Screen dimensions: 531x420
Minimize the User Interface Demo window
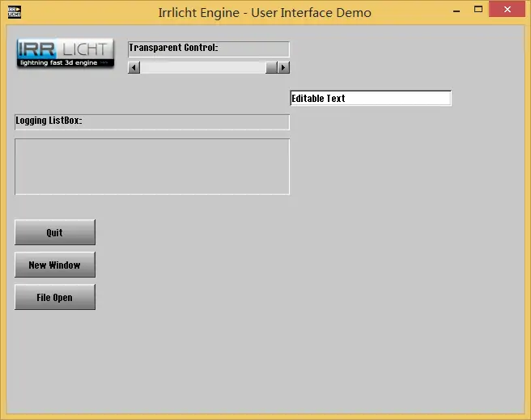pyautogui.click(x=456, y=11)
